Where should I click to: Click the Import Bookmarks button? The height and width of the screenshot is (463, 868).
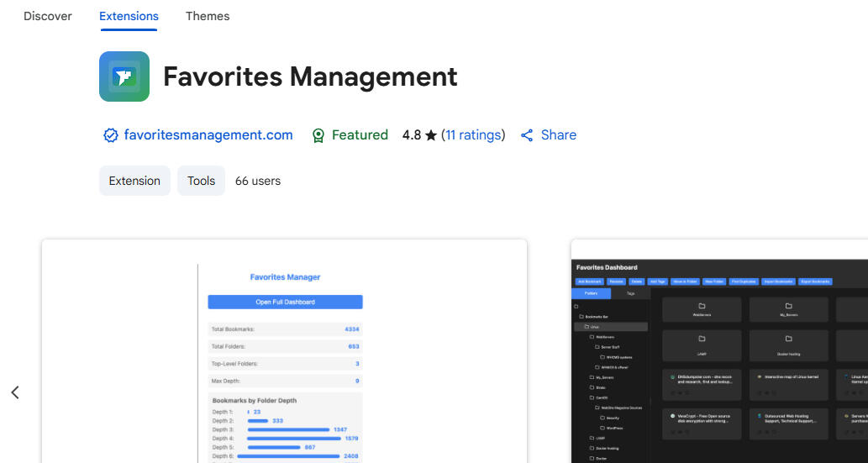click(x=779, y=281)
